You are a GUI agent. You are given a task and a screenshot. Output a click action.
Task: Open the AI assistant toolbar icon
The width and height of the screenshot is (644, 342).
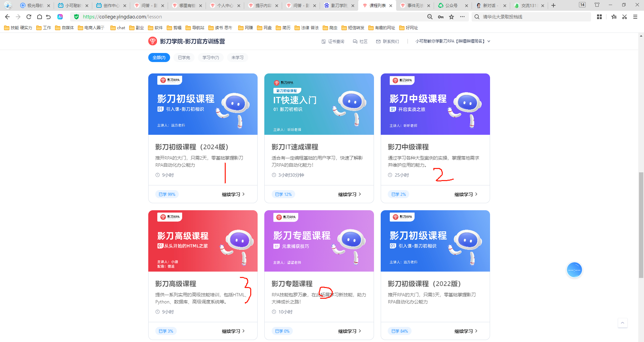coord(60,17)
